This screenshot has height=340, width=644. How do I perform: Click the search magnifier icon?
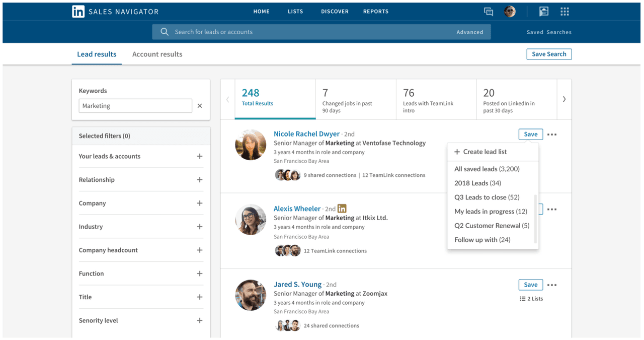[164, 32]
